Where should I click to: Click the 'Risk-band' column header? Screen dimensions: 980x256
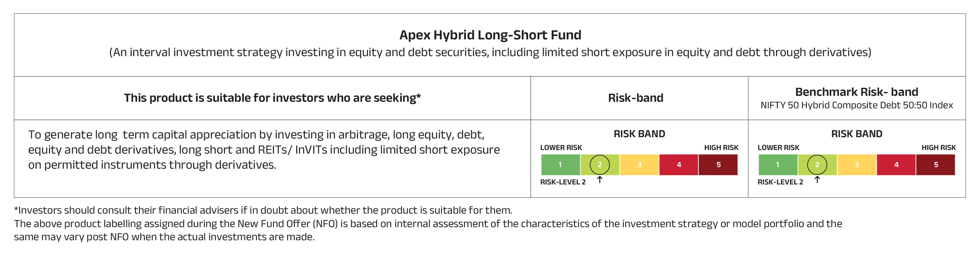[x=635, y=98]
